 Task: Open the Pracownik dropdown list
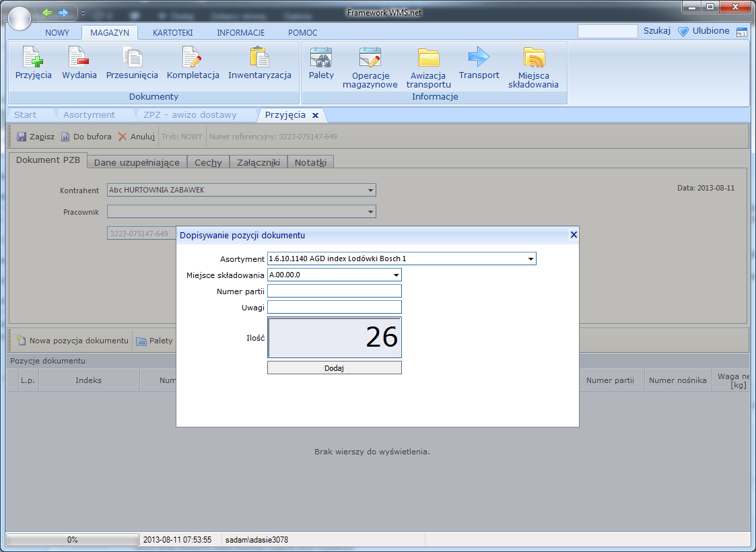coord(370,211)
